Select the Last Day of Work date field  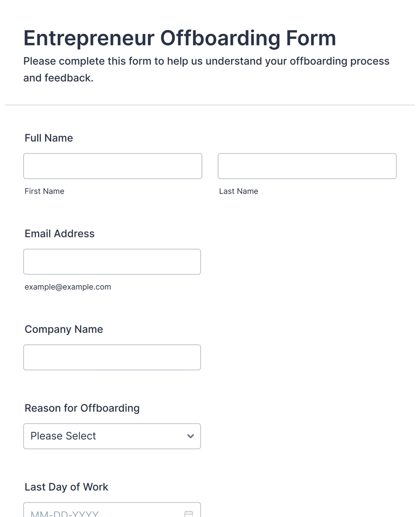pyautogui.click(x=112, y=510)
